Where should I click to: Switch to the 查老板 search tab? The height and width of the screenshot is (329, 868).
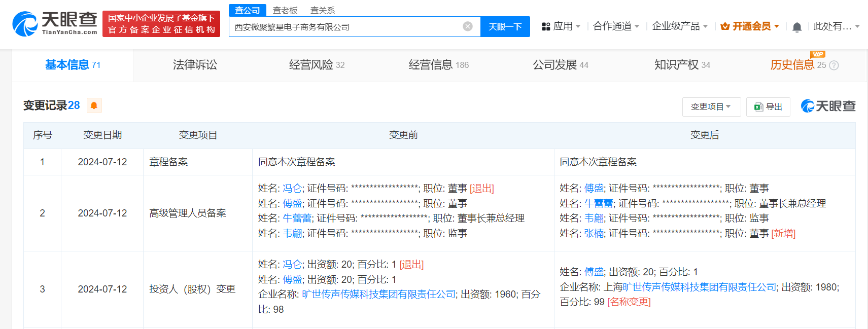285,10
